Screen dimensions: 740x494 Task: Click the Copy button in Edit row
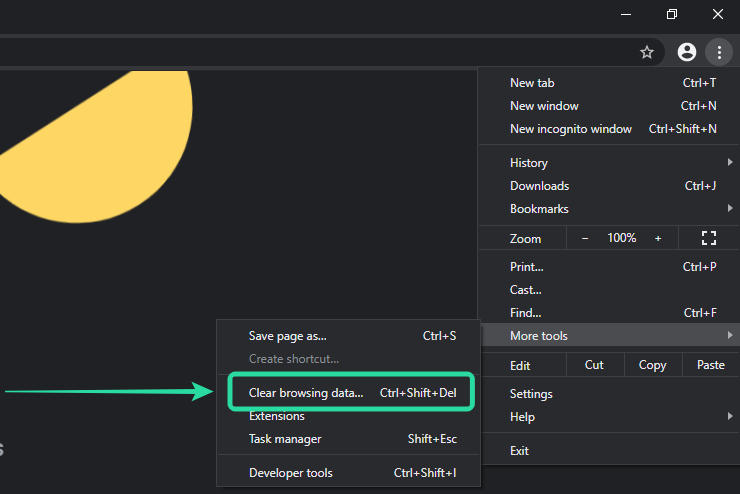652,365
